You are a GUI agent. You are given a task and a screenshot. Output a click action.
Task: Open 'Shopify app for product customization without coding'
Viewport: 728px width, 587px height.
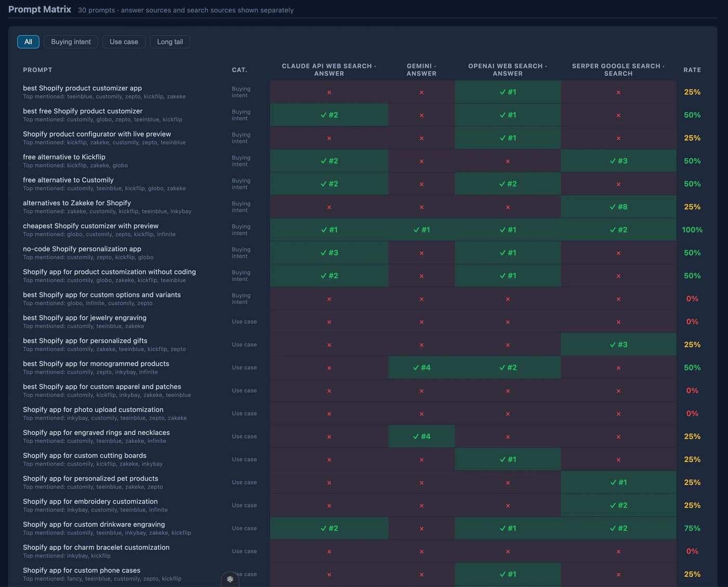tap(109, 271)
